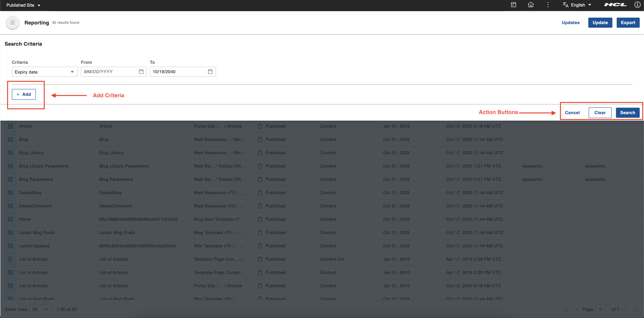The image size is (644, 318).
Task: Open the To date calendar picker
Action: (210, 72)
